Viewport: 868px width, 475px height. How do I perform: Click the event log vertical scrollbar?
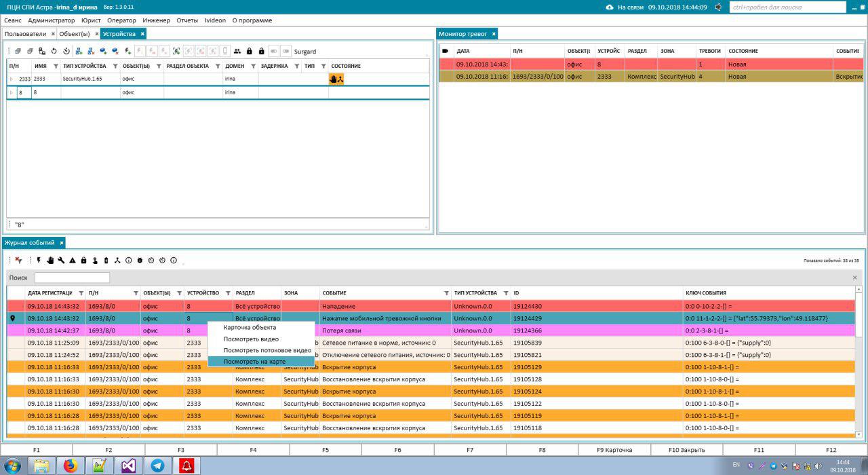tap(859, 362)
